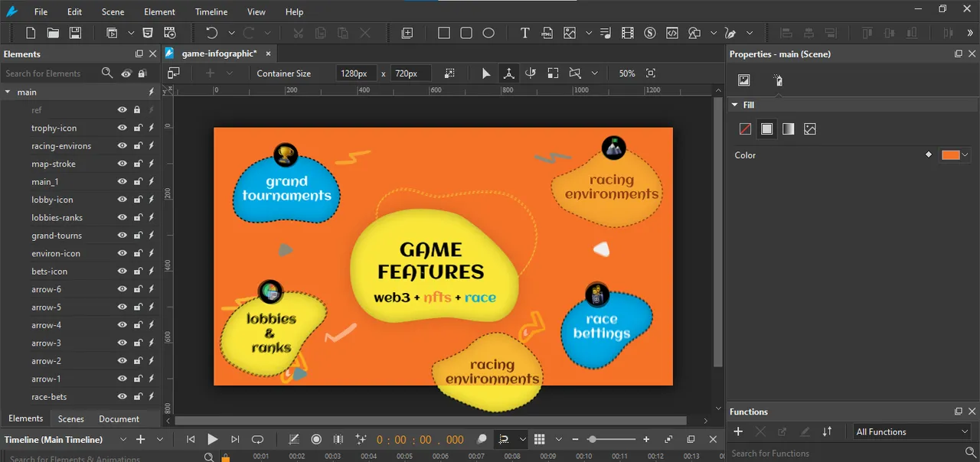The height and width of the screenshot is (462, 980).
Task: Save the project with the floppy disk icon
Action: (75, 33)
